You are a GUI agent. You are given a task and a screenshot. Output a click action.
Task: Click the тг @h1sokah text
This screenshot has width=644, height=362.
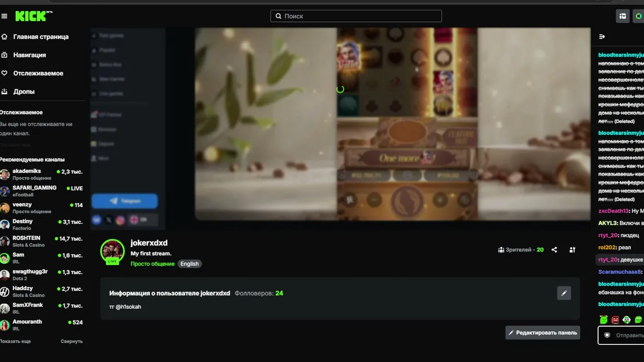[125, 307]
